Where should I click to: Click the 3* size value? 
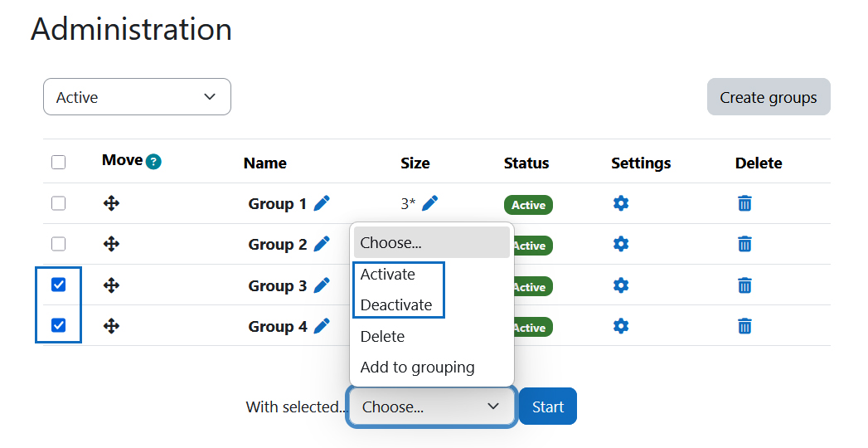click(x=408, y=203)
